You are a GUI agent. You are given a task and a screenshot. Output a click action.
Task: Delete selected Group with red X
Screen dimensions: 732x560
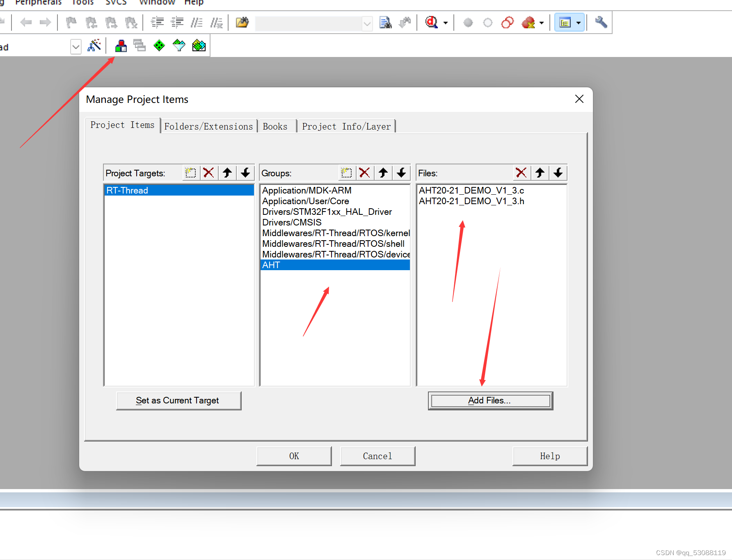[x=364, y=173]
